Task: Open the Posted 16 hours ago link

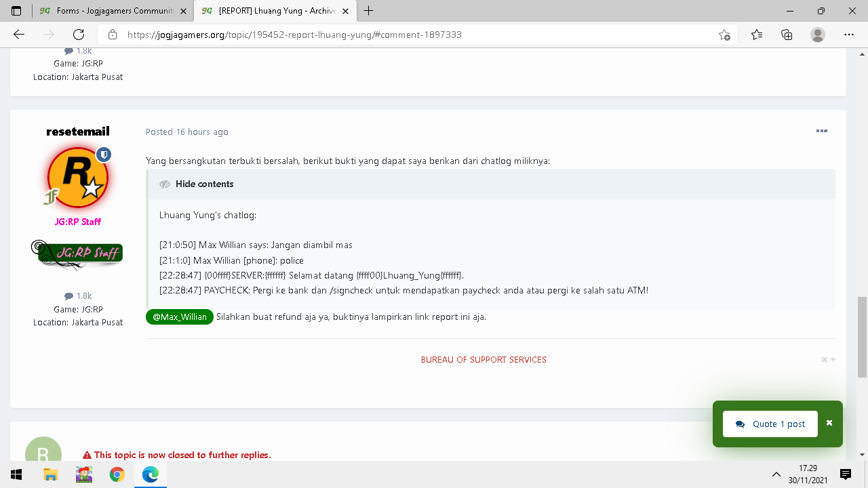Action: [x=187, y=132]
